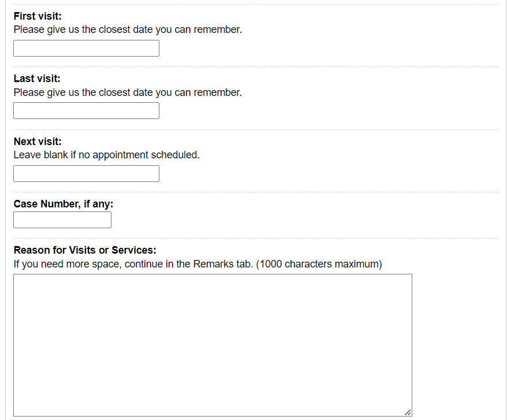Click the "First visit:" label
The image size is (507, 420).
pos(38,16)
